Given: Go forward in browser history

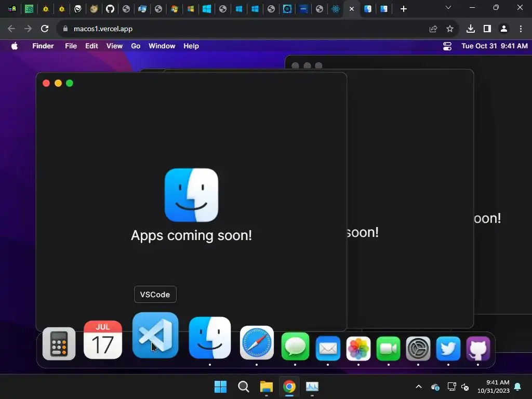Looking at the screenshot, I should pyautogui.click(x=28, y=29).
